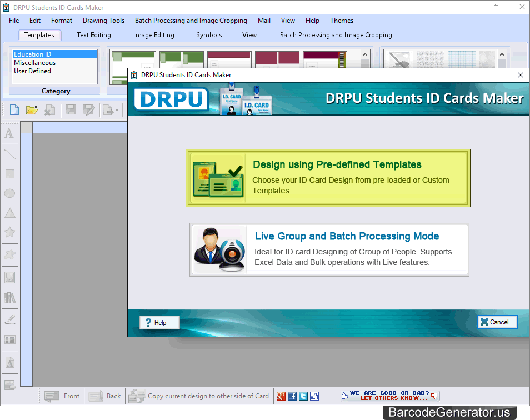Select the blue grid background pattern
This screenshot has height=420, width=530.
pyautogui.click(x=461, y=59)
